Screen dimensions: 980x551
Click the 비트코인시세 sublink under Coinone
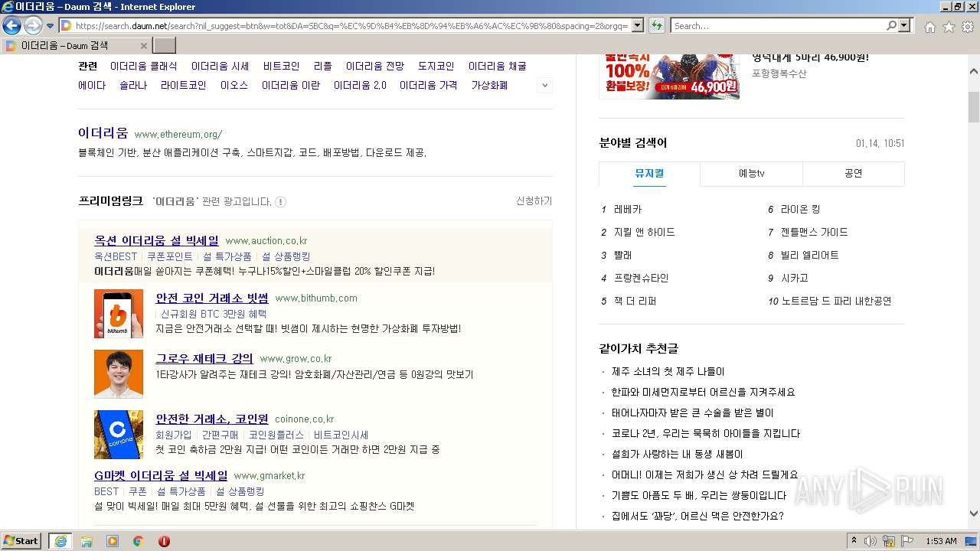(341, 435)
